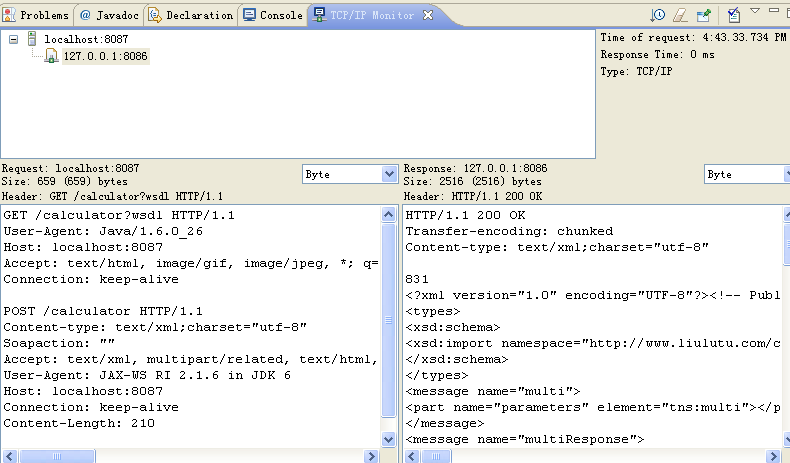Click the Problems tab icon
790x463 pixels.
(9, 15)
